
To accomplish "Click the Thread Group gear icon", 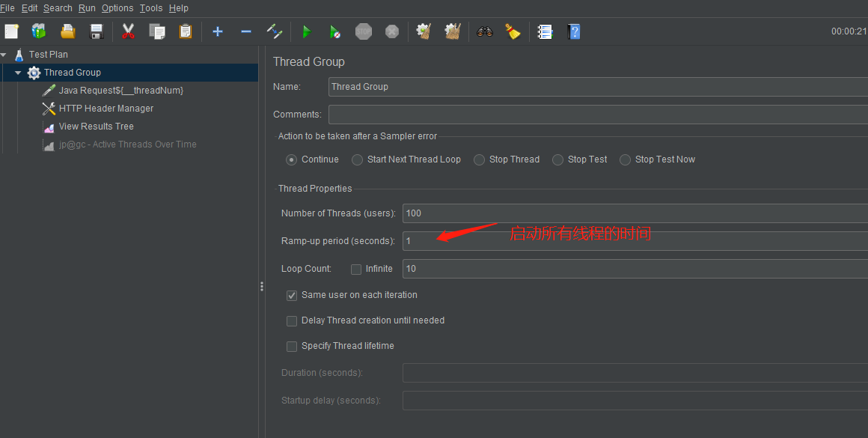I will coord(34,73).
